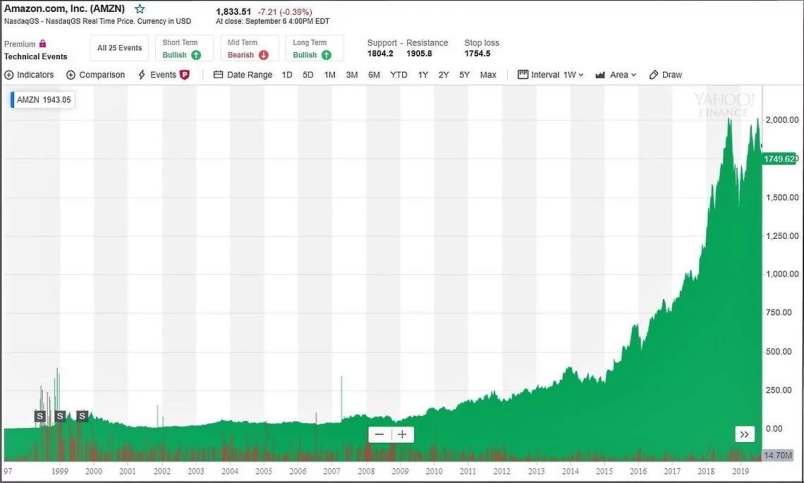The width and height of the screenshot is (804, 483).
Task: Click the Support value 1804.2
Action: click(x=380, y=53)
